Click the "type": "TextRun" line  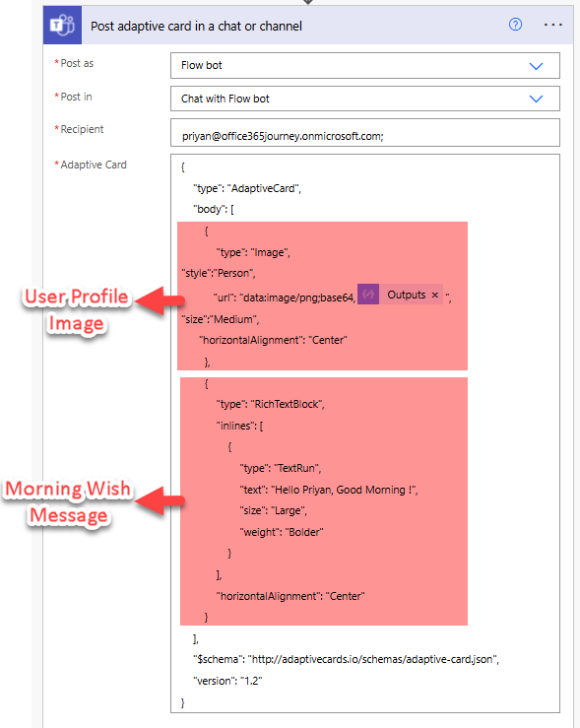click(x=281, y=468)
